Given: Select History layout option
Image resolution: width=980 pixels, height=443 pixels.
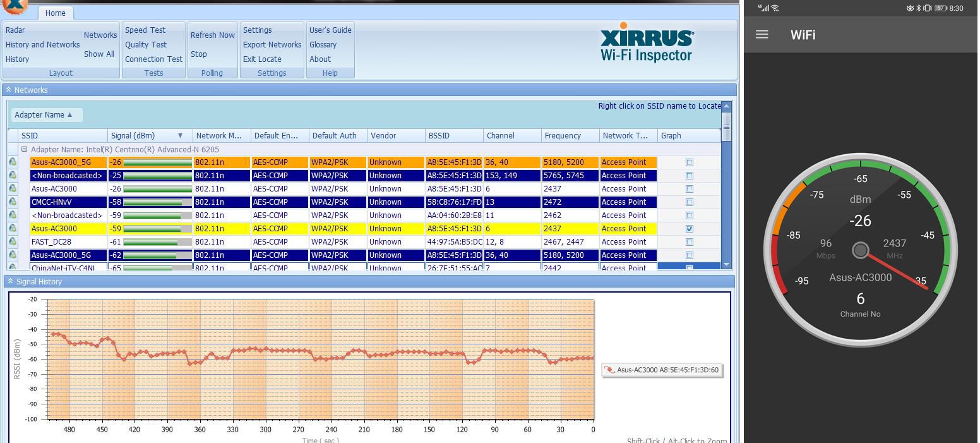Looking at the screenshot, I should pyautogui.click(x=17, y=59).
